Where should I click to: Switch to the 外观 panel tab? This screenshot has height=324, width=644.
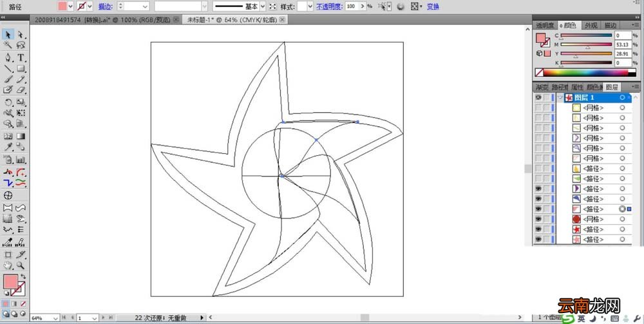coord(591,25)
